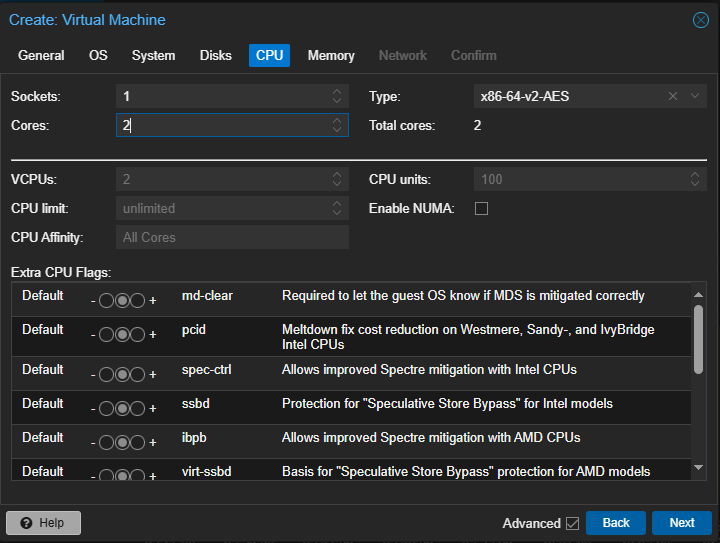Open the CPU Type dropdown
The image size is (720, 543).
[695, 96]
